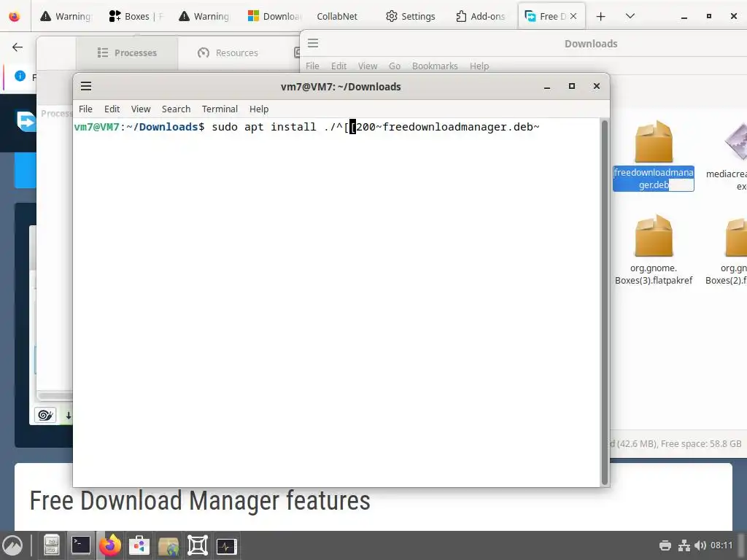Viewport: 747px width, 560px height.
Task: Click the freedownloadmanager.deb filename label
Action: pos(653,179)
